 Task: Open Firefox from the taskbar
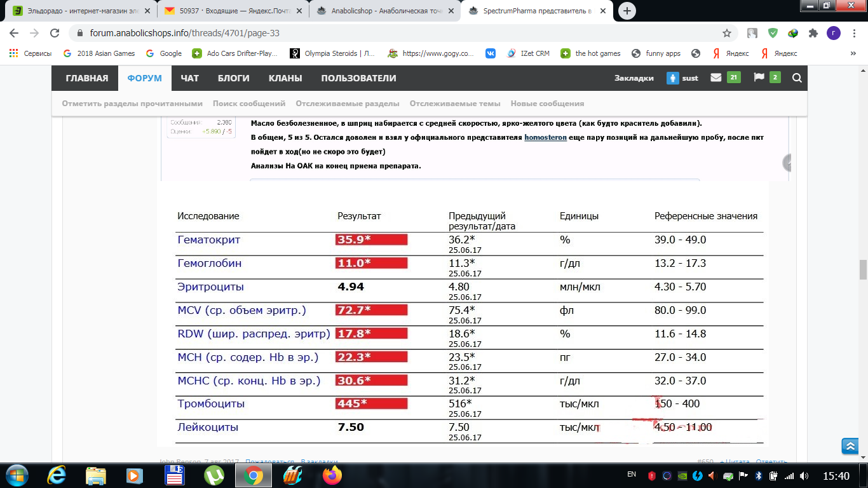331,475
